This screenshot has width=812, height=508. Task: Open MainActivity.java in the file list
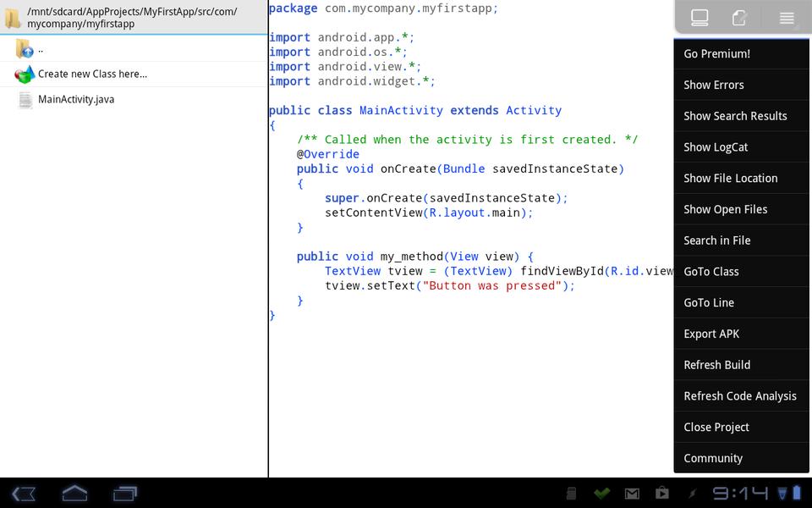pyautogui.click(x=76, y=100)
